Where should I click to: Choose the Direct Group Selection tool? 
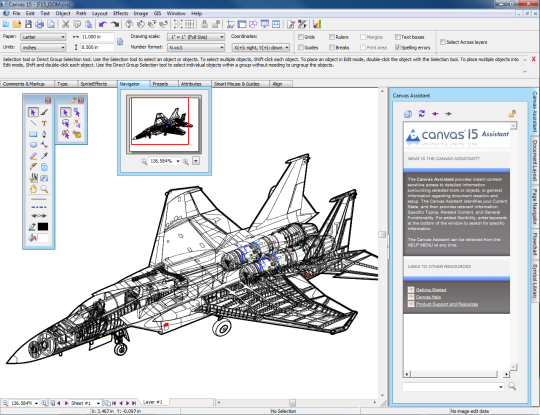tap(77, 112)
